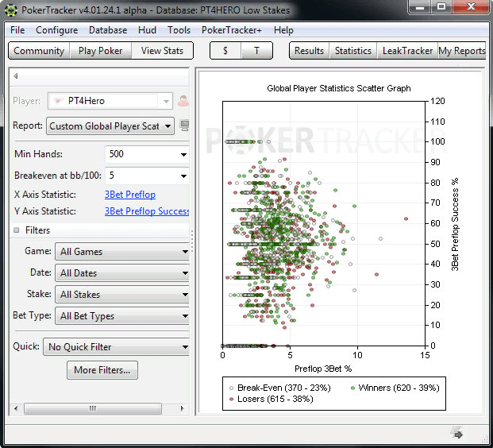This screenshot has width=493, height=448.
Task: Click the scrollbar left arrow in sidebar
Action: [x=16, y=408]
